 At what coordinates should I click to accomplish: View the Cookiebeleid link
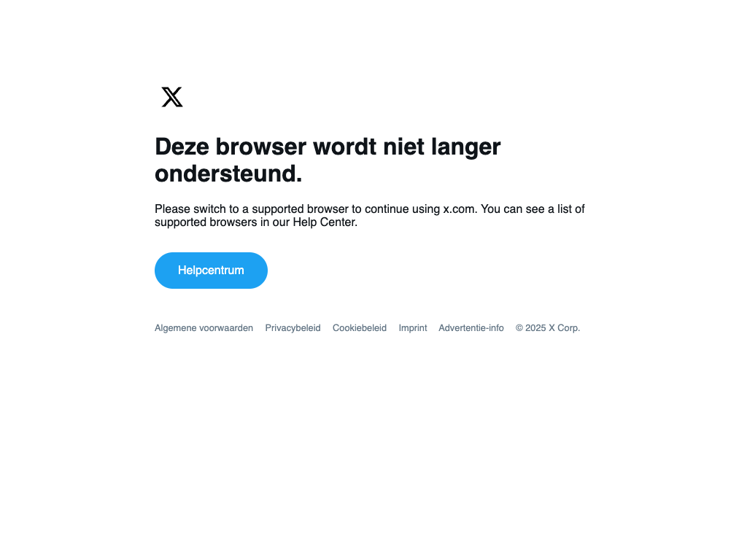[360, 328]
